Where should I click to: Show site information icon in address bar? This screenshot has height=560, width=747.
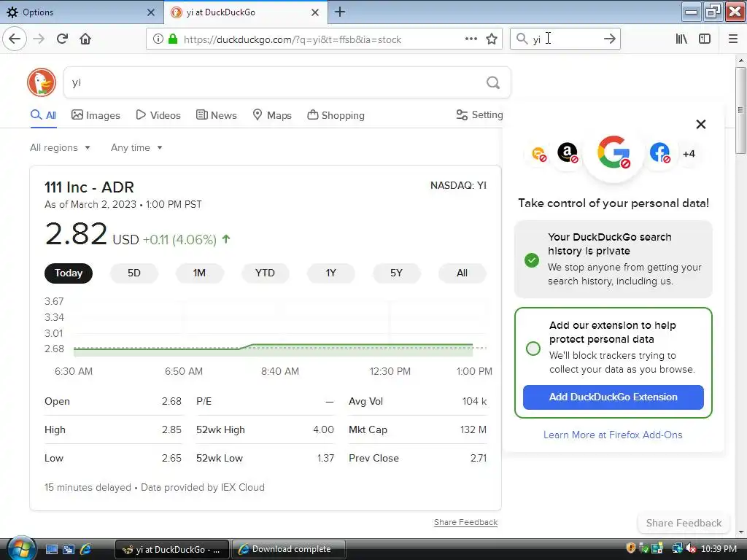click(x=158, y=39)
